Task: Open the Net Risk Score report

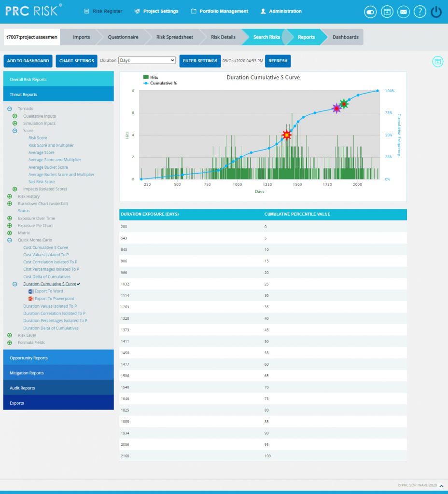Action: coord(42,182)
